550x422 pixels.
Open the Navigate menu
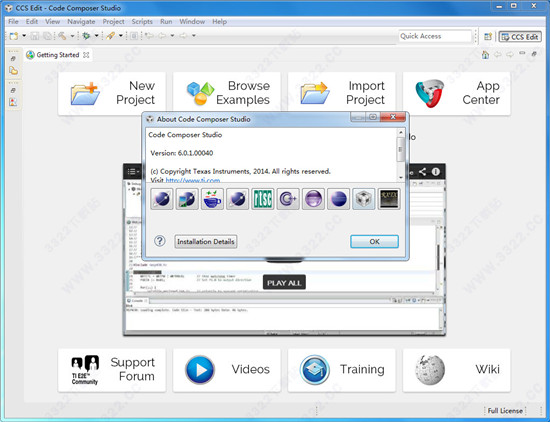tap(81, 21)
